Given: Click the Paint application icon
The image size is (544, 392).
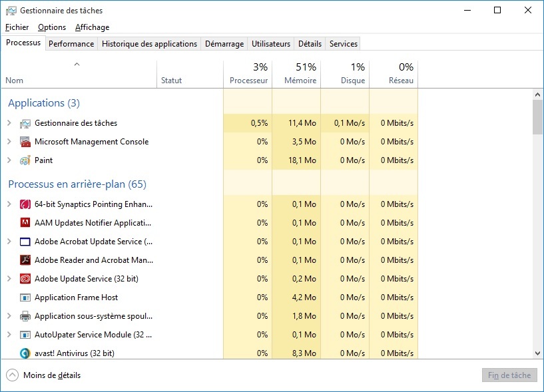Looking at the screenshot, I should click(25, 160).
